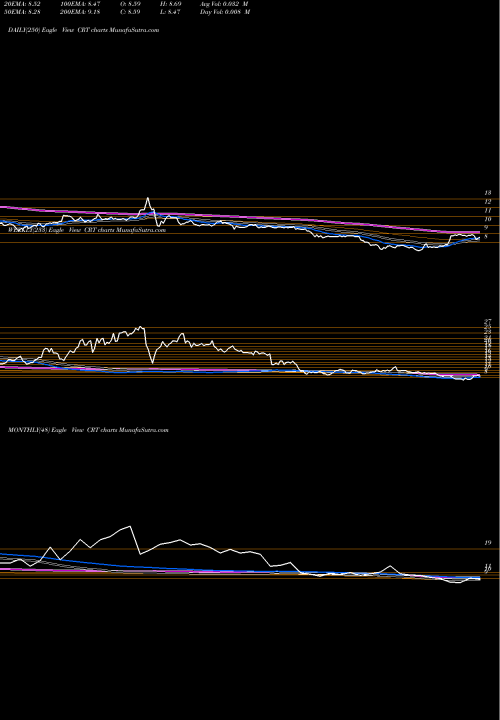The image size is (500, 720).
Task: Click the spike peak on the daily chart
Action: click(147, 198)
